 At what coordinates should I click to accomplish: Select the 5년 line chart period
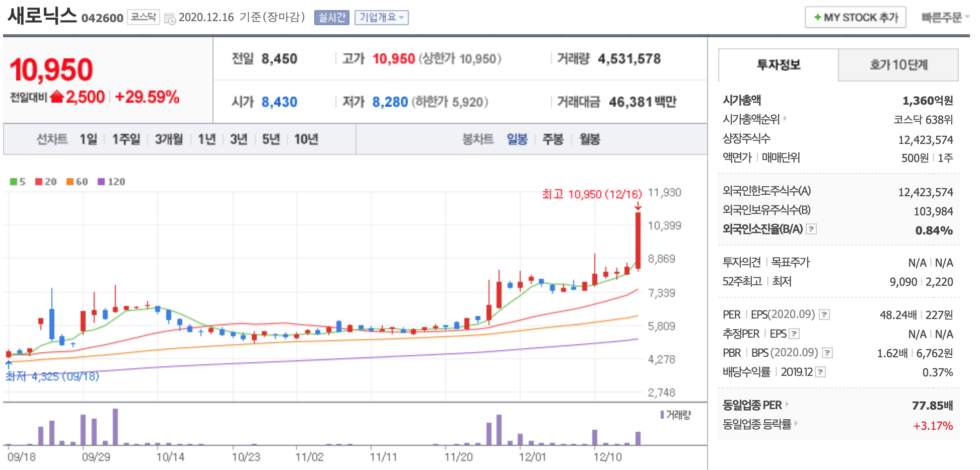(271, 139)
